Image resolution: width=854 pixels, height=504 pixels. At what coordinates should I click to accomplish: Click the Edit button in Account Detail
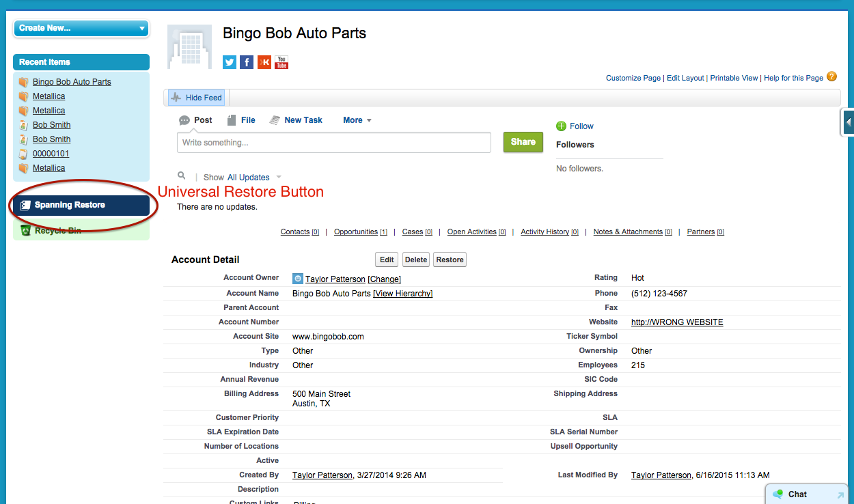click(x=387, y=260)
